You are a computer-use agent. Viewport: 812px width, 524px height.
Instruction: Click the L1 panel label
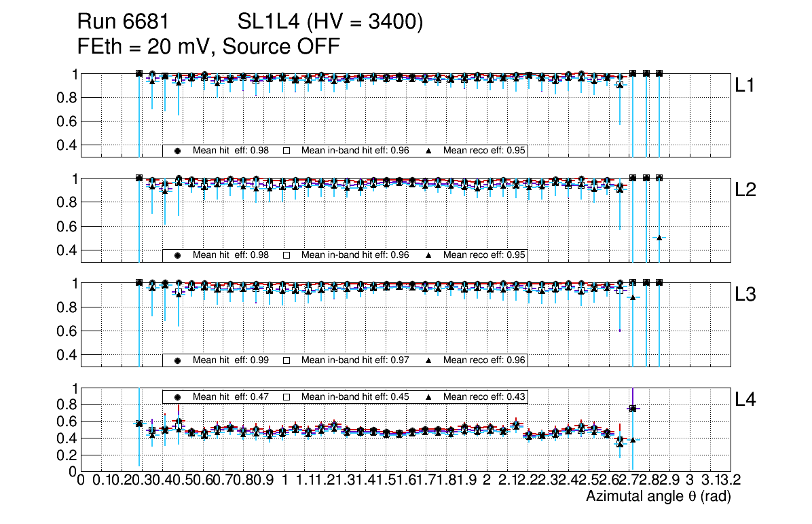pyautogui.click(x=745, y=86)
